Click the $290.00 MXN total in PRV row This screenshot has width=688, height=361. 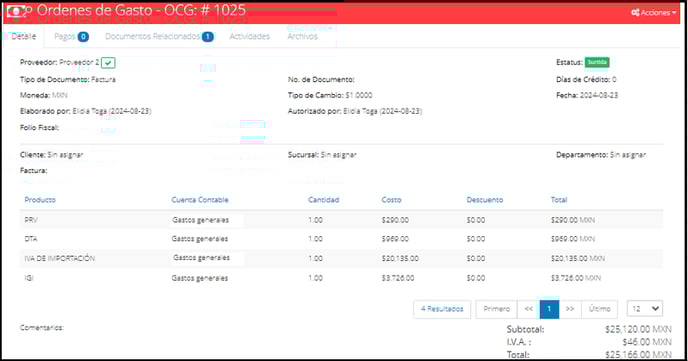[573, 220]
